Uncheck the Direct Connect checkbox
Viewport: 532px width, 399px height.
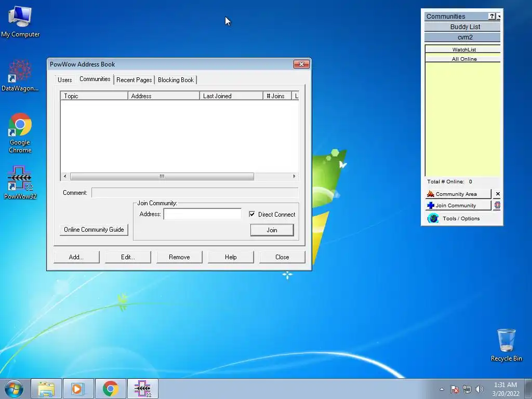tap(252, 214)
